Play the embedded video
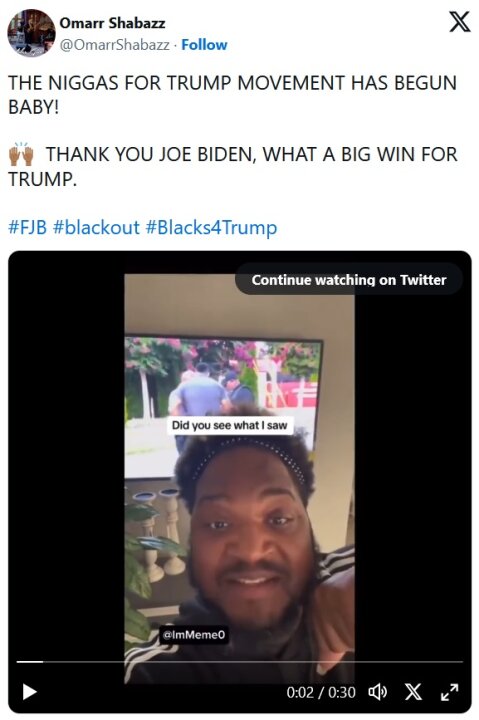 pyautogui.click(x=29, y=692)
